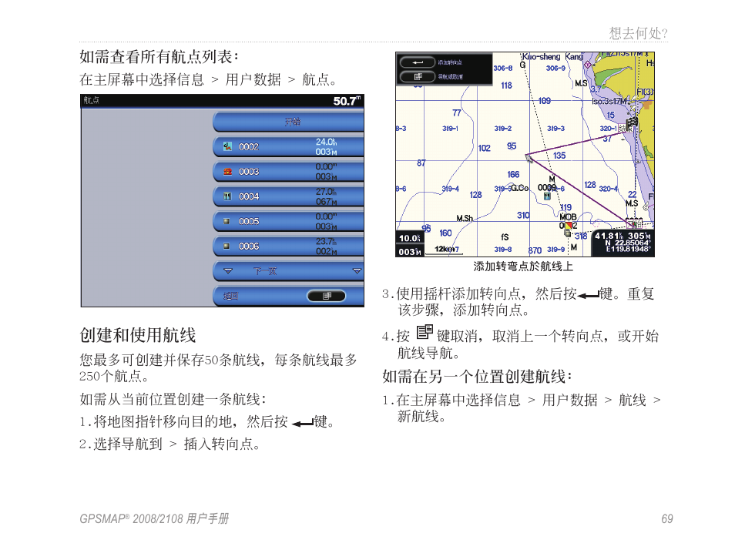This screenshot has width=735, height=560.
Task: Click the 导航或取消 label on map overlay
Action: coord(450,76)
